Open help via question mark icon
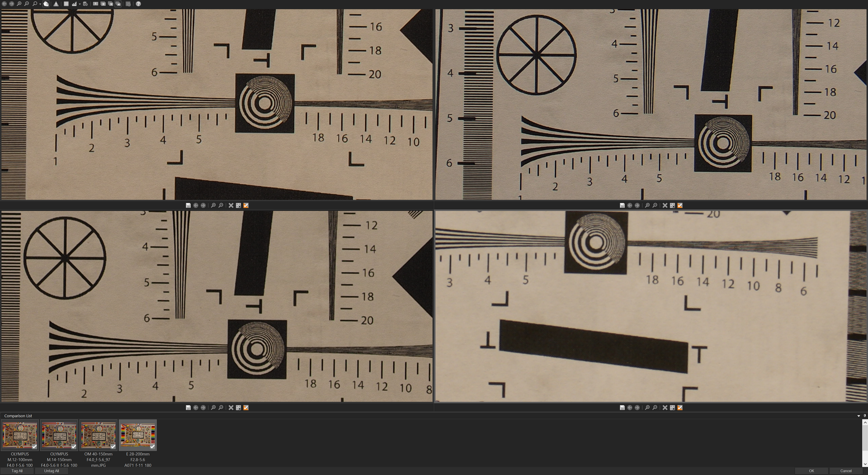The height and width of the screenshot is (475, 868). tap(138, 4)
